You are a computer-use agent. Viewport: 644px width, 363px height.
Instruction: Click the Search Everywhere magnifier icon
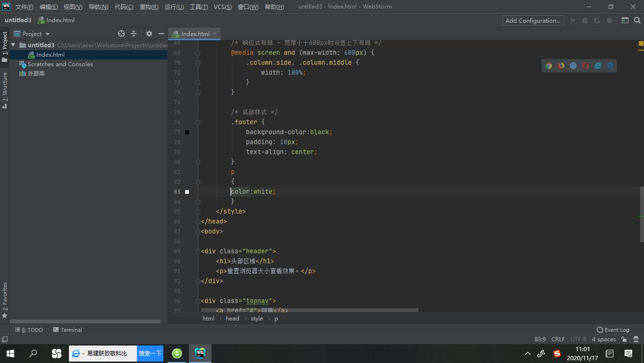tap(637, 20)
